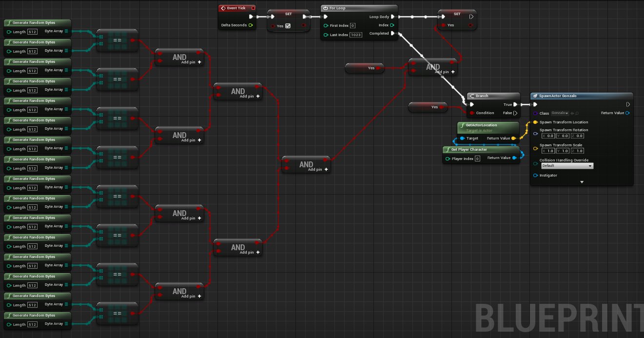Click the Last Index 1023 value field
Image resolution: width=644 pixels, height=338 pixels.
click(x=355, y=35)
